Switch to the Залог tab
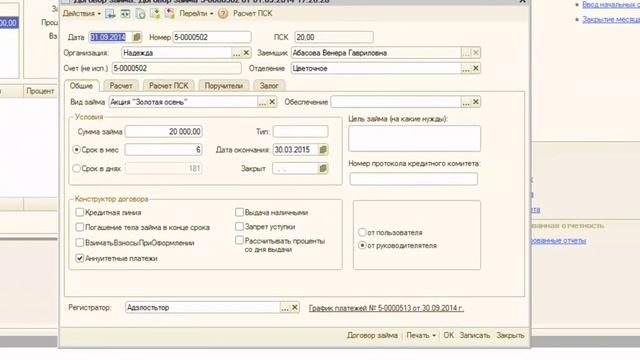Image resolution: width=640 pixels, height=360 pixels. coord(269,86)
